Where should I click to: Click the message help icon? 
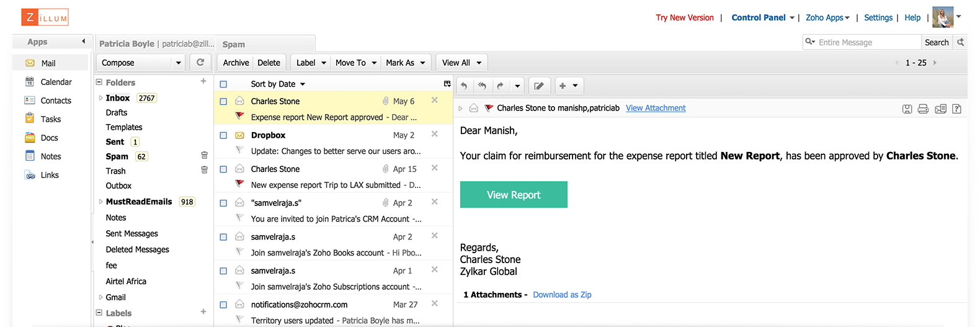click(957, 109)
